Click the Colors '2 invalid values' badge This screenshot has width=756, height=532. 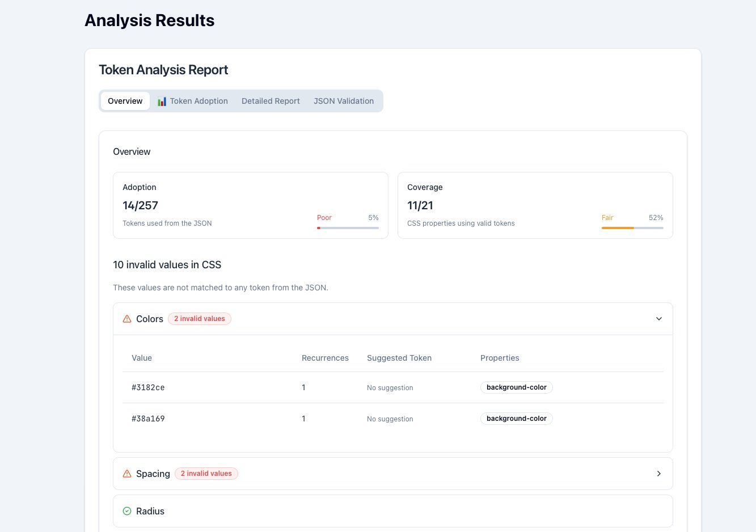199,319
